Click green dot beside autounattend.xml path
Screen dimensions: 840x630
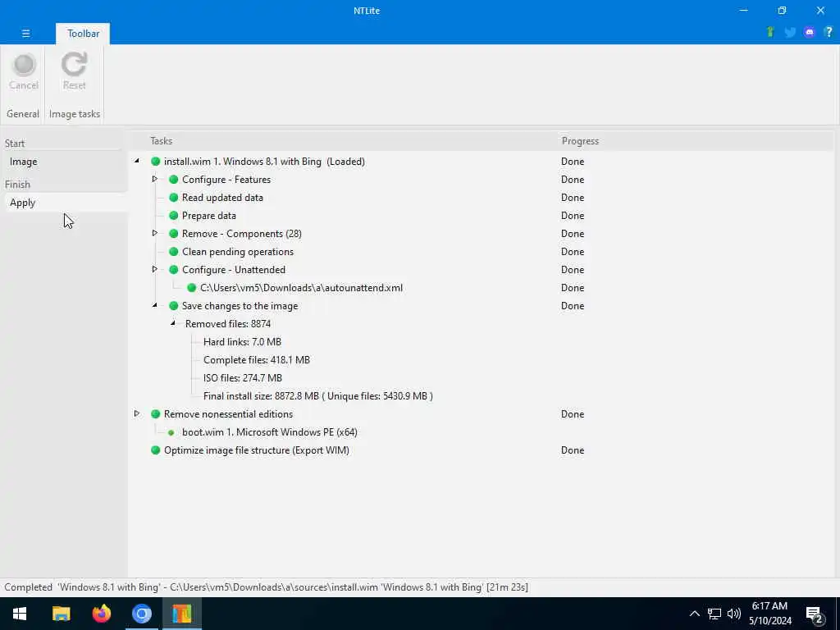coord(192,288)
